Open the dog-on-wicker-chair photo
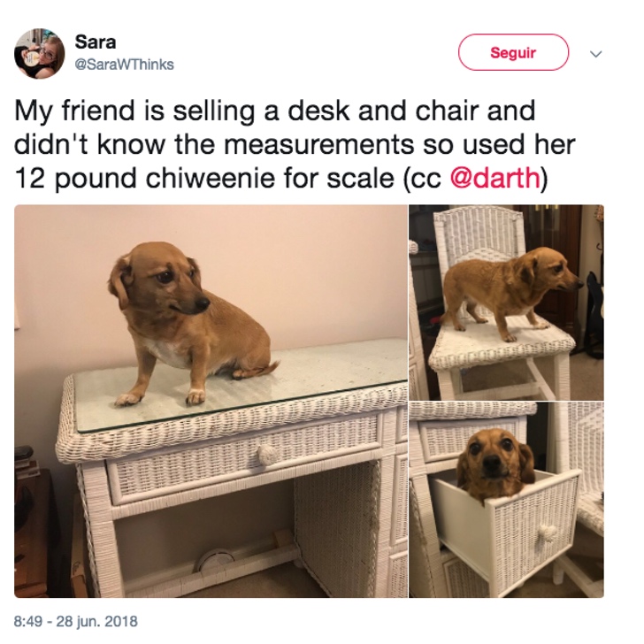 coord(506,303)
